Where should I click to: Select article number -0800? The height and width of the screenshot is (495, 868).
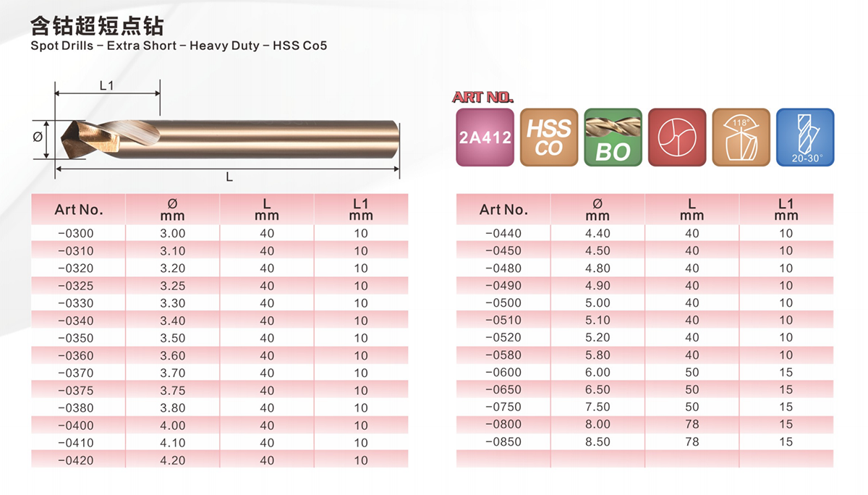503,424
